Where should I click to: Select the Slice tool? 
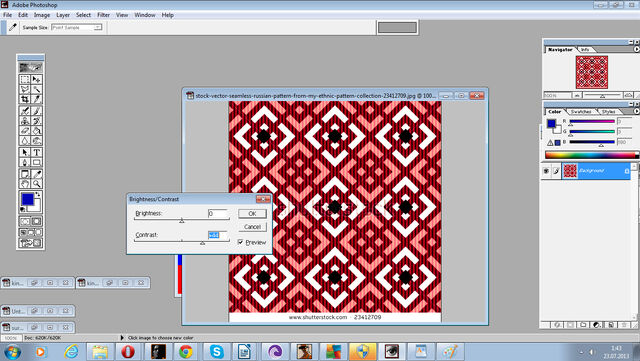36,99
